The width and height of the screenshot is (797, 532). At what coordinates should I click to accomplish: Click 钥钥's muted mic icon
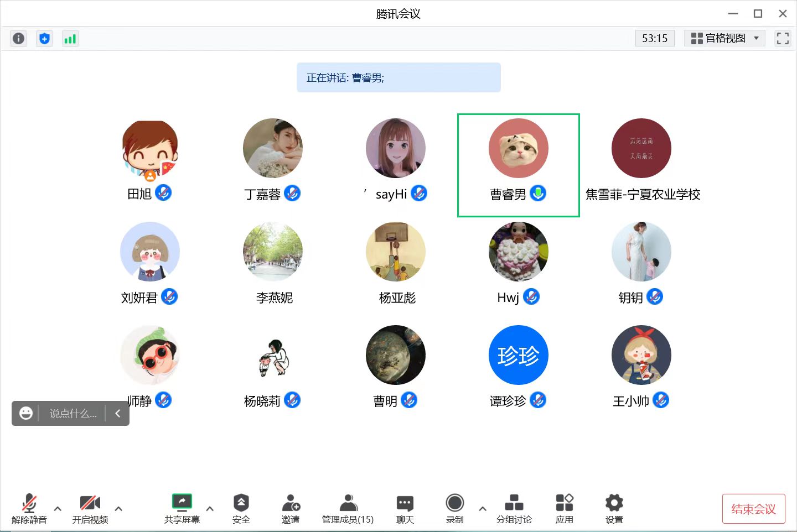click(x=655, y=296)
